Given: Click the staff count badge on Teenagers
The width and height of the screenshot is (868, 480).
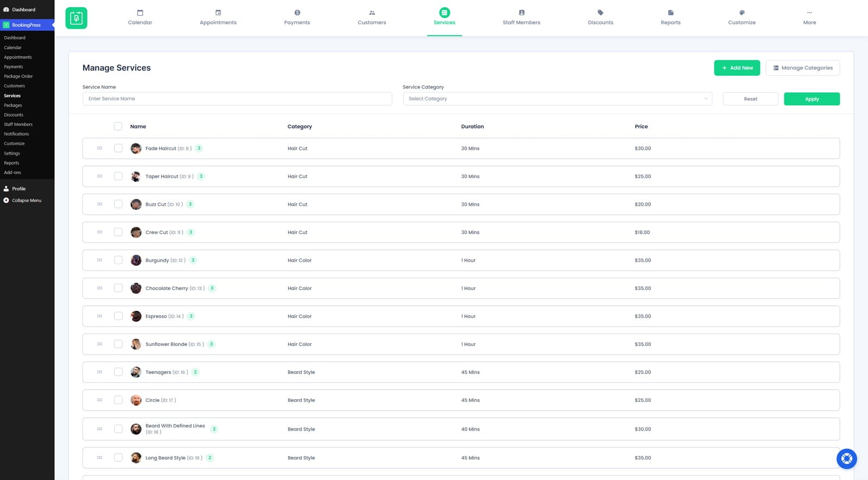Looking at the screenshot, I should pyautogui.click(x=195, y=372).
